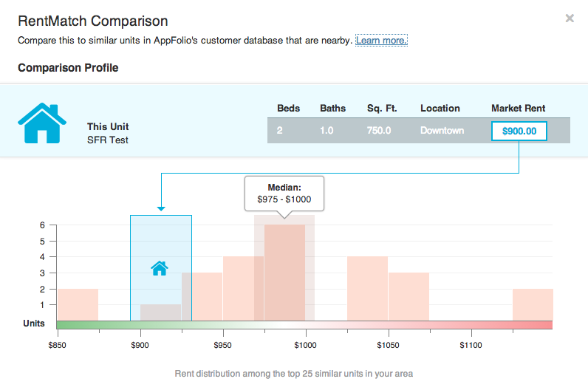Close the RentMatch Comparison dialog
588x390 pixels.
[x=570, y=18]
